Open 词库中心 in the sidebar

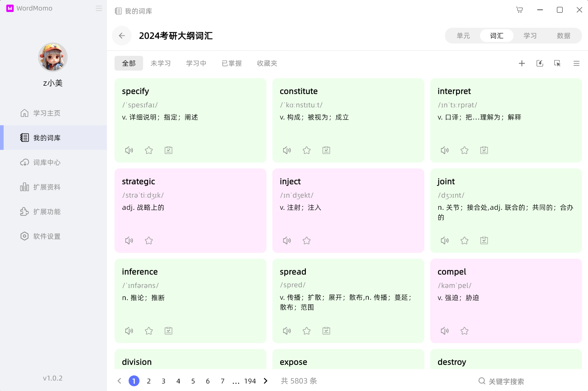pyautogui.click(x=47, y=163)
